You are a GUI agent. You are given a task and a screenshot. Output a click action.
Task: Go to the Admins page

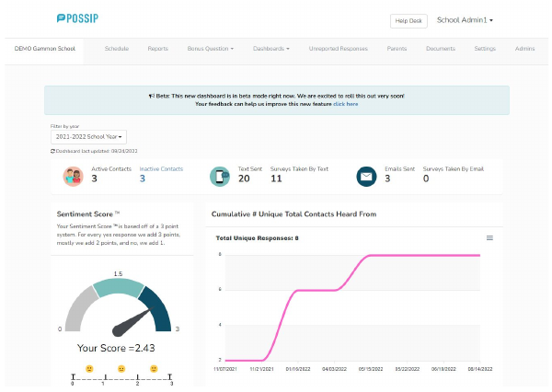tap(524, 49)
